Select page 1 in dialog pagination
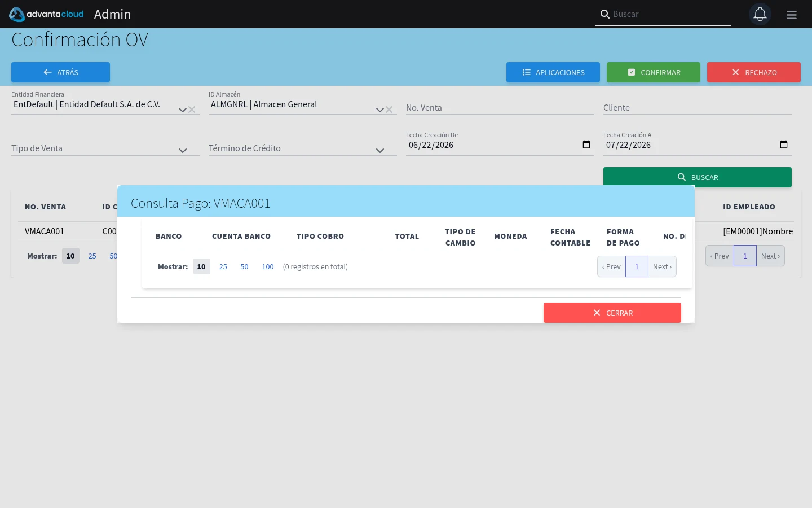The width and height of the screenshot is (812, 508). click(637, 266)
